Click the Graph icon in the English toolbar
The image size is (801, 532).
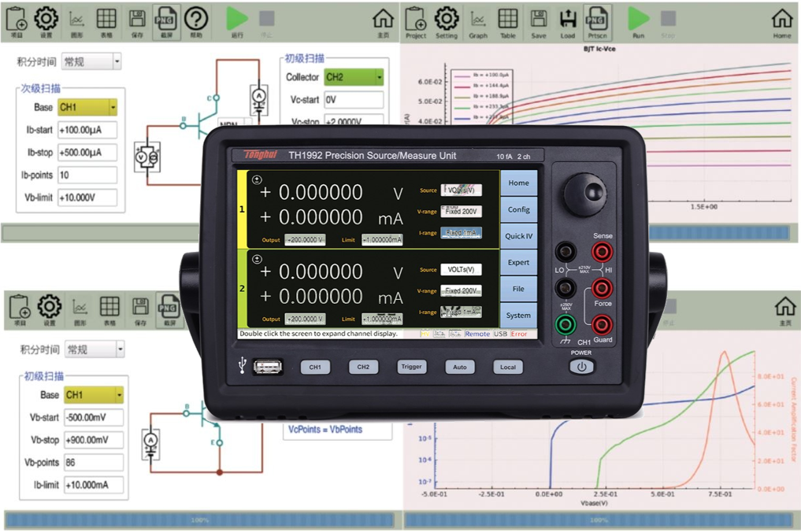[x=478, y=24]
